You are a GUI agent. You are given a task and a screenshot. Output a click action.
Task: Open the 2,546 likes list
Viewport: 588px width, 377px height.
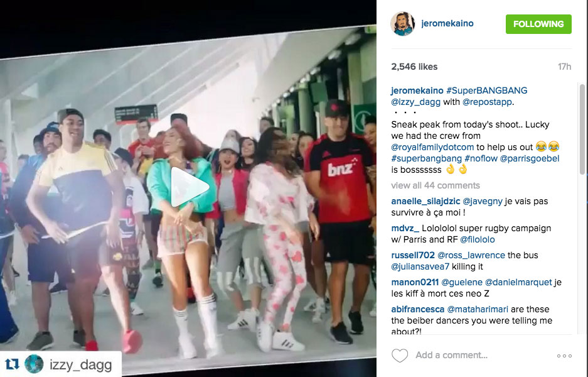pos(414,67)
